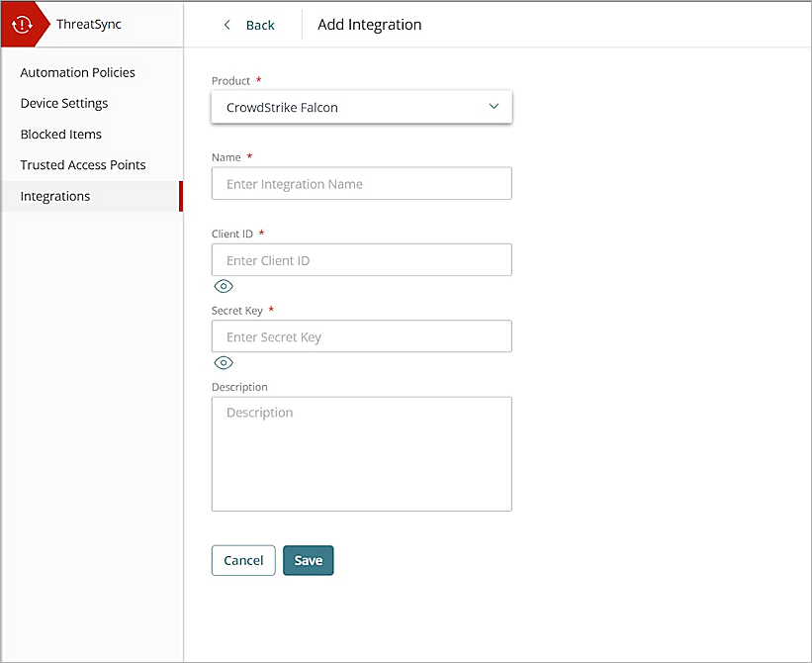Screen dimensions: 812x663
Task: Select the Integrations sidebar item
Action: pos(91,196)
